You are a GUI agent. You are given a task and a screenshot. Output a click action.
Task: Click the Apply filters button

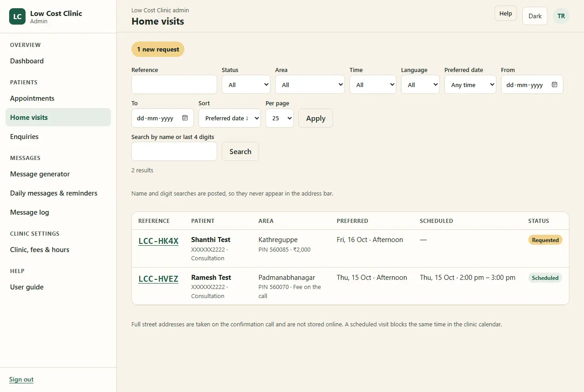(x=316, y=118)
